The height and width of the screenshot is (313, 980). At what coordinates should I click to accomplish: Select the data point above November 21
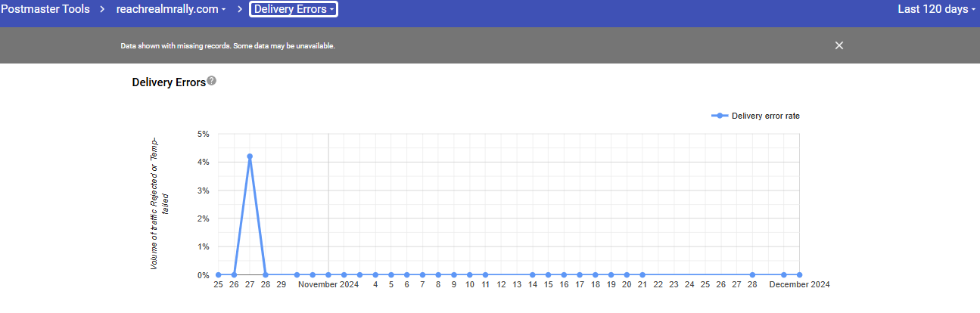pos(642,275)
